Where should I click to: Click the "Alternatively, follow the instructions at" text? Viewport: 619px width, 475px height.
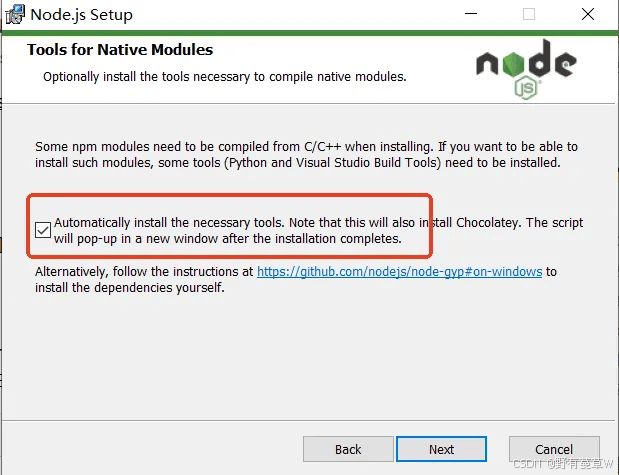[145, 272]
